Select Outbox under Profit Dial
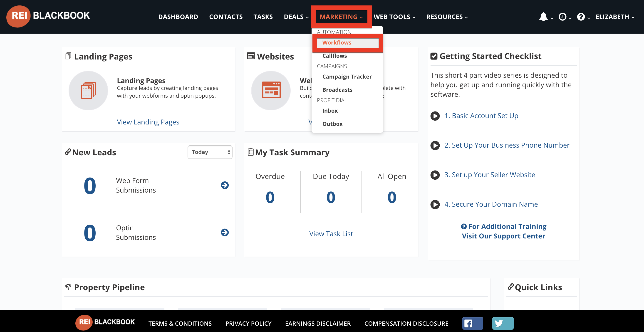This screenshot has width=644, height=332. (332, 124)
